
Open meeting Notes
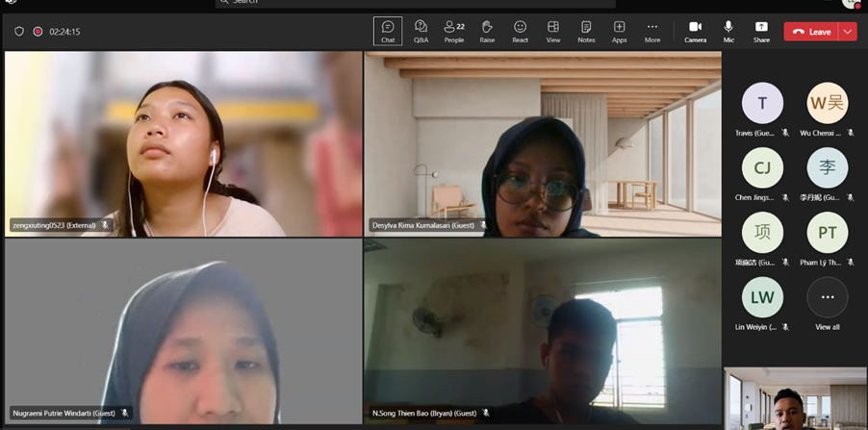click(586, 31)
